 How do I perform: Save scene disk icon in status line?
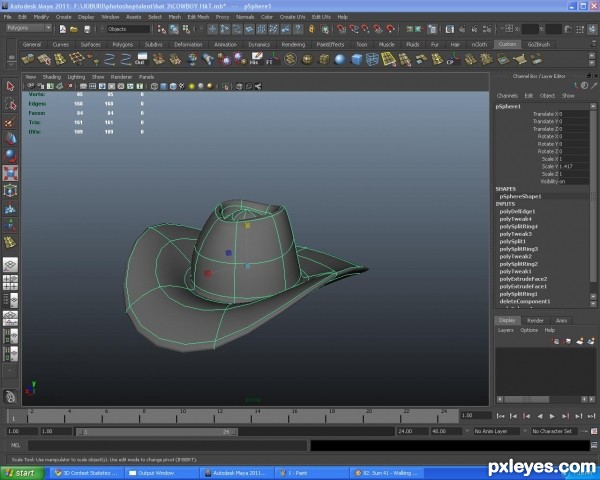click(87, 29)
